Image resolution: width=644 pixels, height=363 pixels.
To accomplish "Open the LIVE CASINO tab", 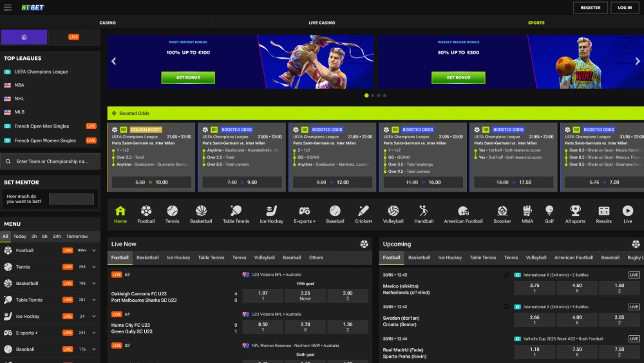I will [321, 23].
